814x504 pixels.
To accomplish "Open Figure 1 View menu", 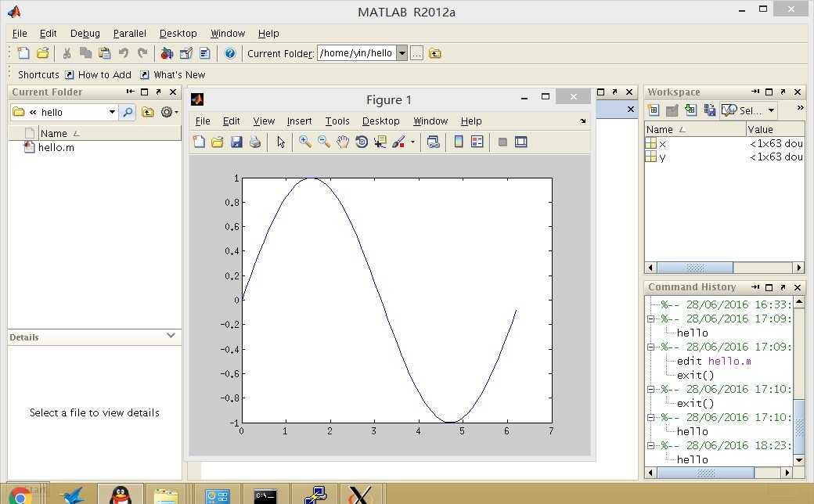I will [x=264, y=121].
